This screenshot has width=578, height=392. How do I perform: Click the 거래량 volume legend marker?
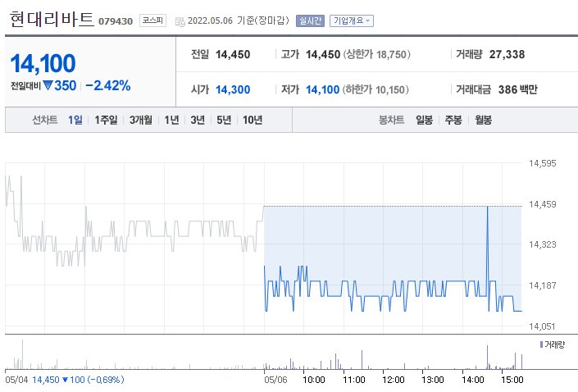[x=541, y=344]
